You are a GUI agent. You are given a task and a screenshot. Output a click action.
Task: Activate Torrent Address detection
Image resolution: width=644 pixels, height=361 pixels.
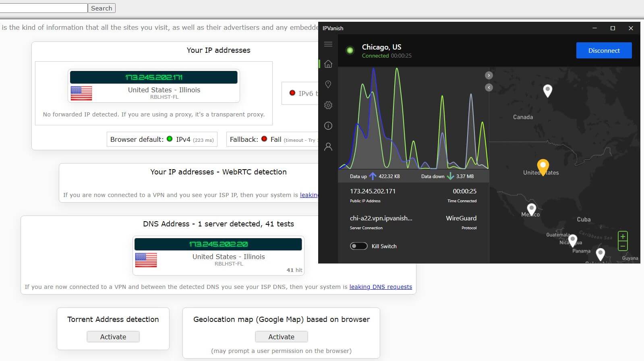coord(113,337)
